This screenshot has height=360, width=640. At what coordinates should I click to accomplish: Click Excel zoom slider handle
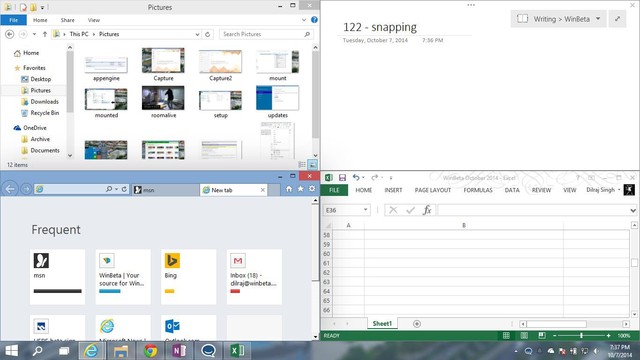581,336
